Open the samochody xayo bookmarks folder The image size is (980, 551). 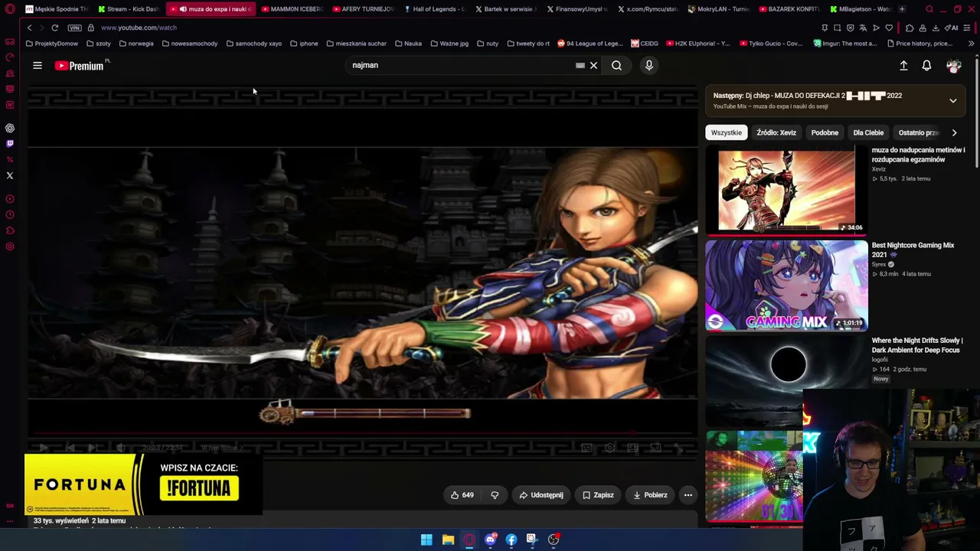pos(254,44)
